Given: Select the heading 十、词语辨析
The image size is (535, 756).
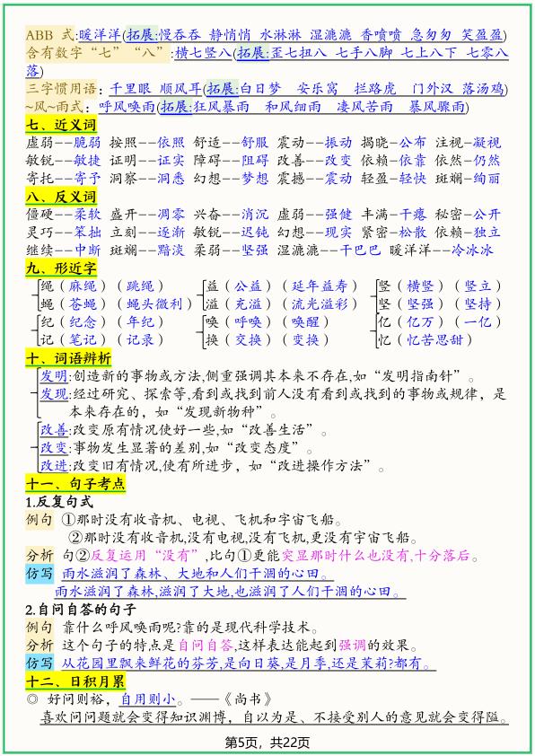Looking at the screenshot, I should click(68, 359).
